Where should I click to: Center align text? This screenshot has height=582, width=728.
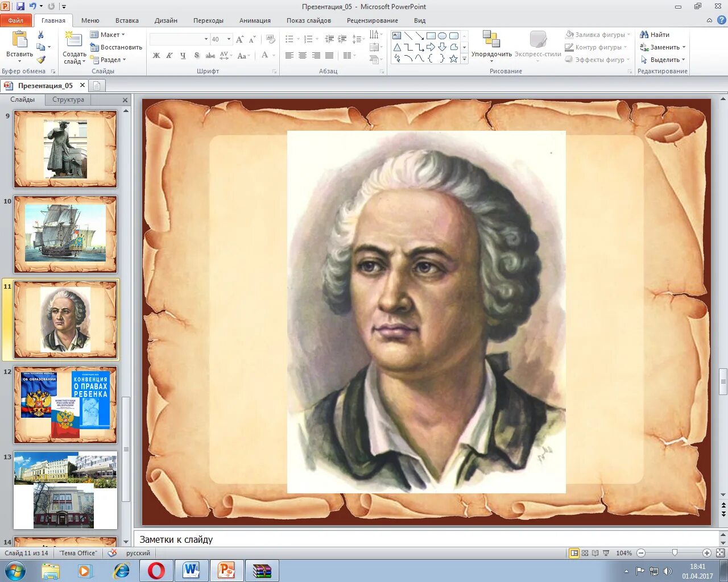point(303,55)
